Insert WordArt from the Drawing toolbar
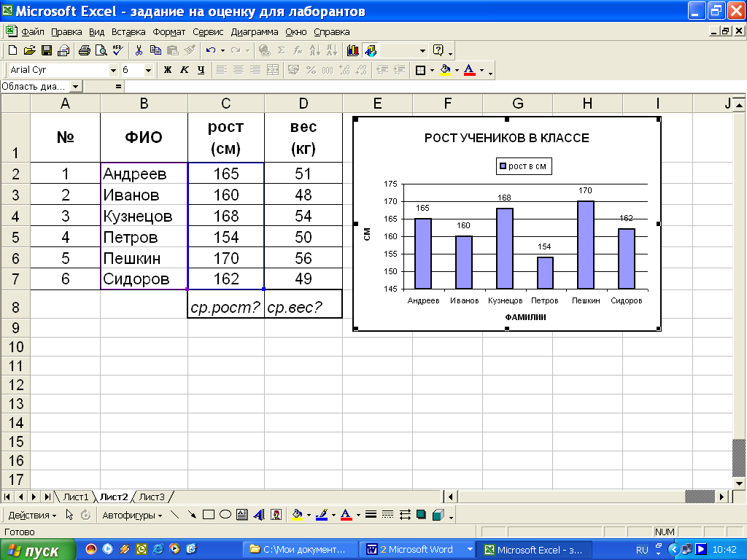Image resolution: width=747 pixels, height=560 pixels. pos(259,515)
